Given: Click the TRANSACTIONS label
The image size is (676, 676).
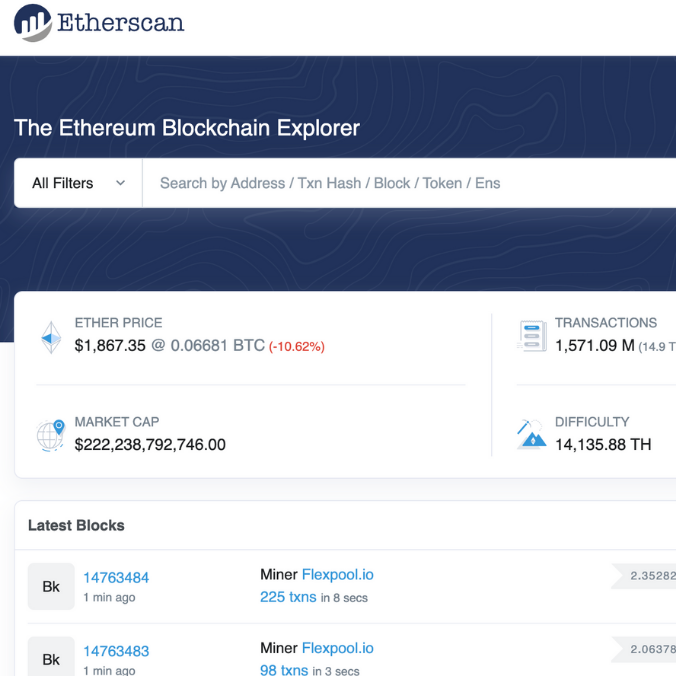Looking at the screenshot, I should coord(606,323).
